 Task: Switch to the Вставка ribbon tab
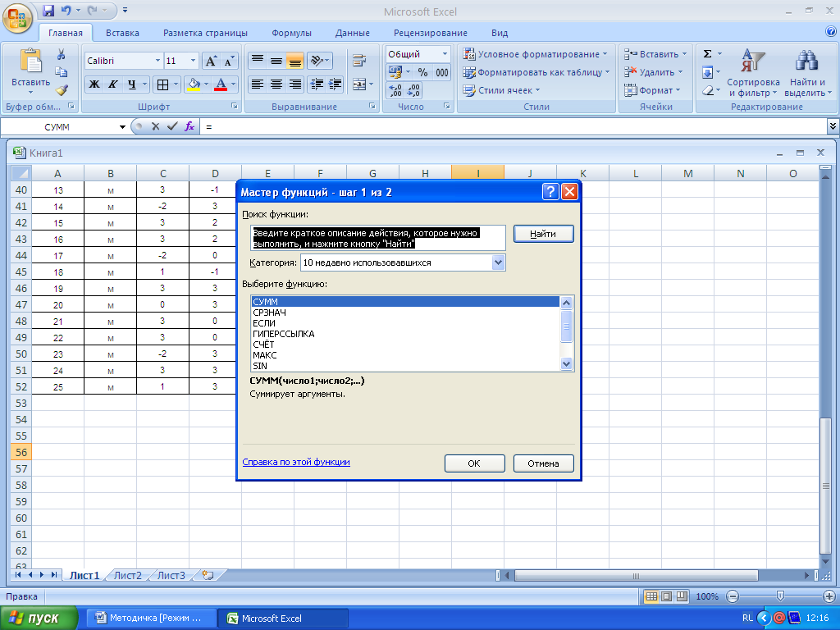click(x=122, y=33)
